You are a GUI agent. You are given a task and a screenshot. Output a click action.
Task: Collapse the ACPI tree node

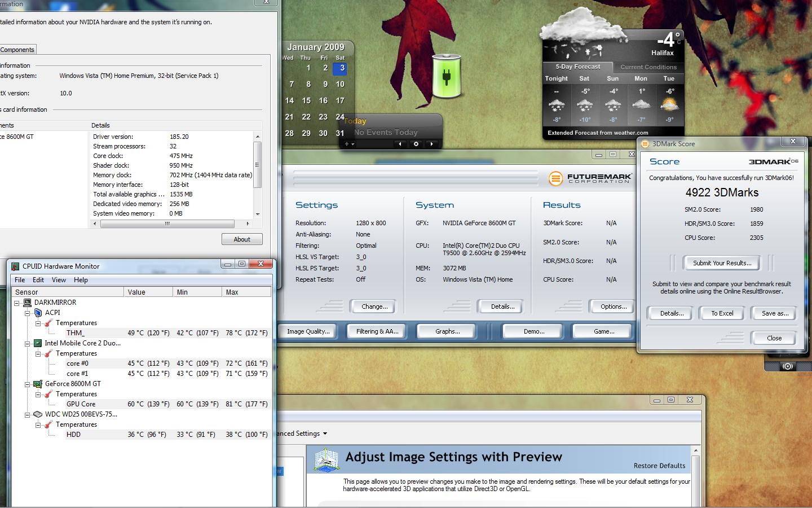[x=28, y=313]
